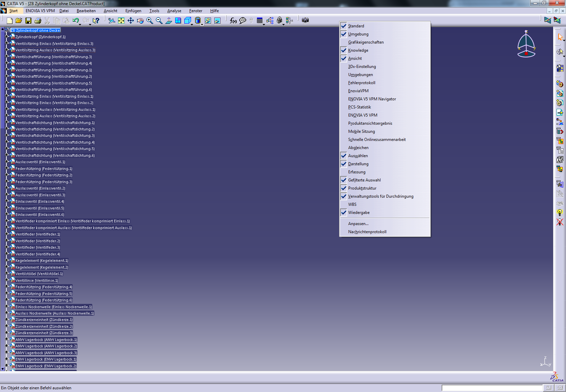Image resolution: width=566 pixels, height=392 pixels.
Task: Click the crossed-out red lightbulb icon
Action: (560, 222)
